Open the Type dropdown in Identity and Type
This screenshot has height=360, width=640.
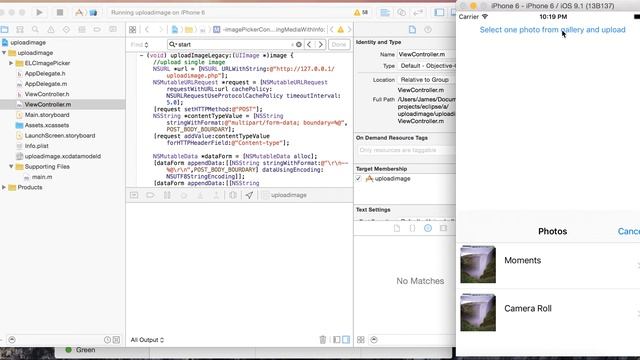click(x=427, y=66)
